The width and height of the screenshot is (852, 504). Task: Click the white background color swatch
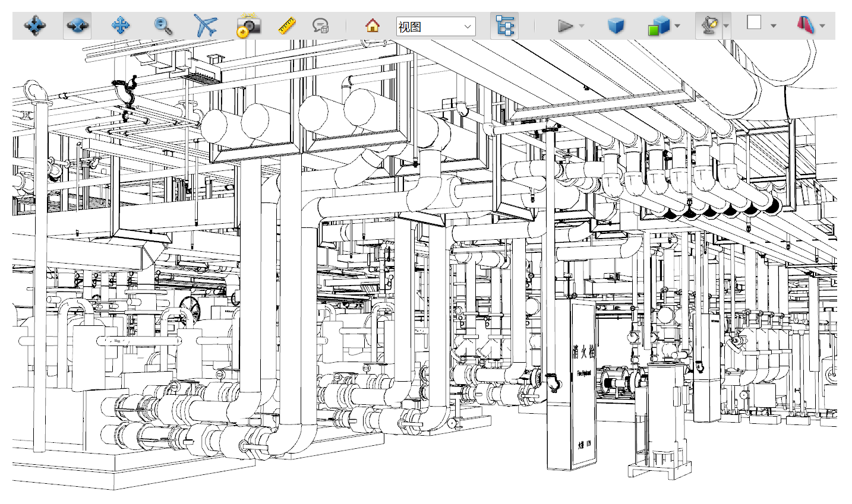coord(754,23)
